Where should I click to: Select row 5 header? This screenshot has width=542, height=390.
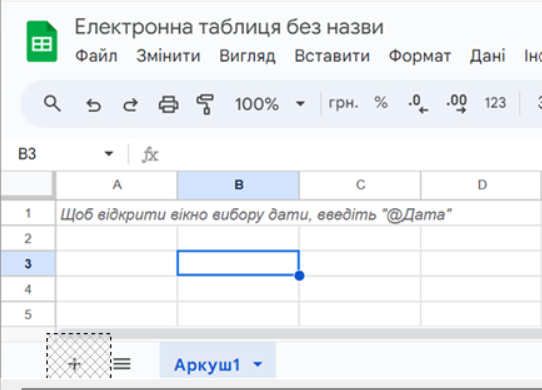(x=28, y=314)
